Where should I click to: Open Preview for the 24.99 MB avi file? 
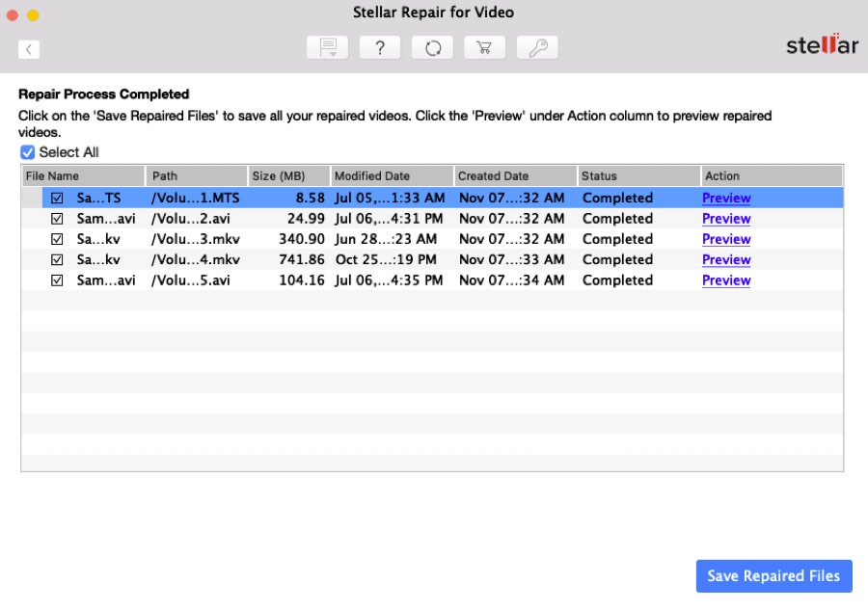[726, 219]
